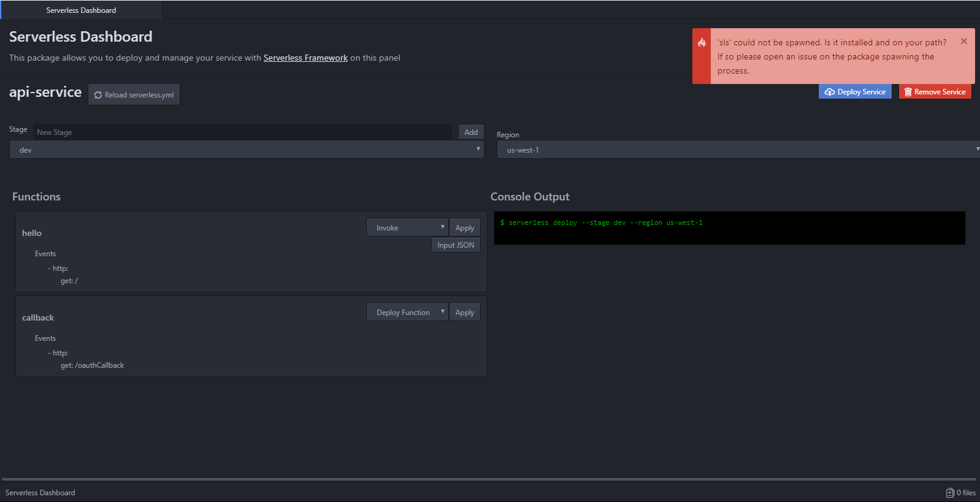Image resolution: width=980 pixels, height=502 pixels.
Task: Click the horizontal scrollbar at the bottom
Action: [x=489, y=479]
